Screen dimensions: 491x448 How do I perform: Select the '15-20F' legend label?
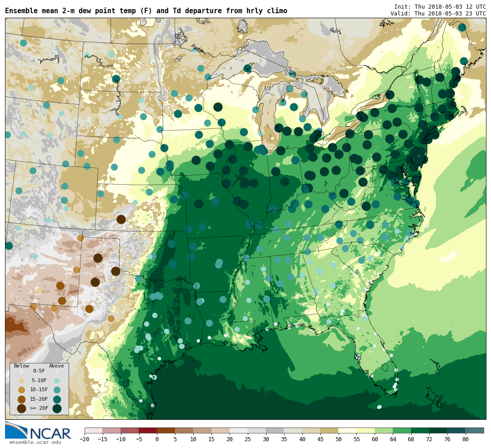click(39, 399)
